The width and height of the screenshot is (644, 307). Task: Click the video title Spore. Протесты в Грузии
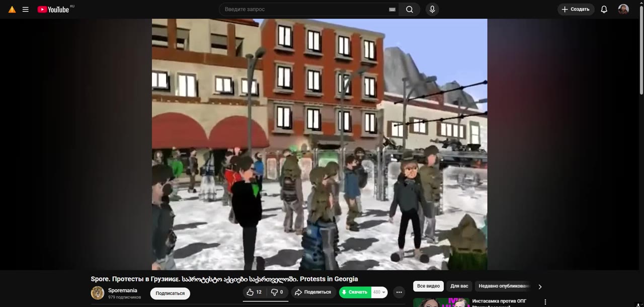click(224, 279)
